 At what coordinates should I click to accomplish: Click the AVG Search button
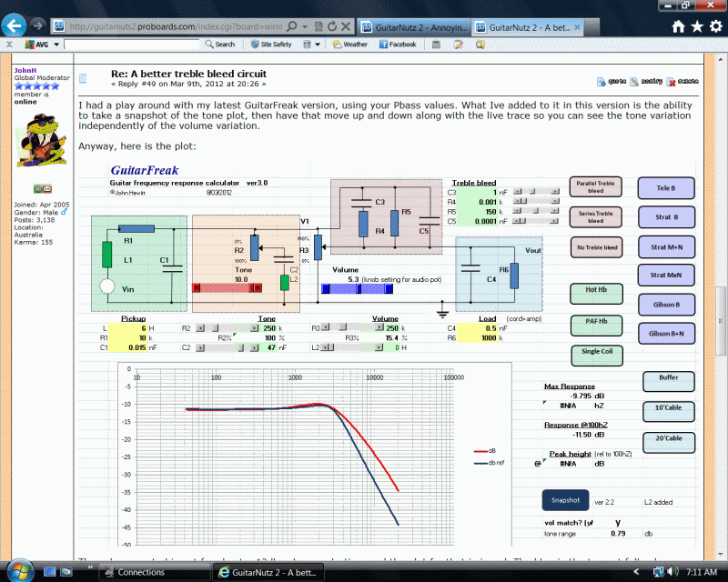coord(220,45)
